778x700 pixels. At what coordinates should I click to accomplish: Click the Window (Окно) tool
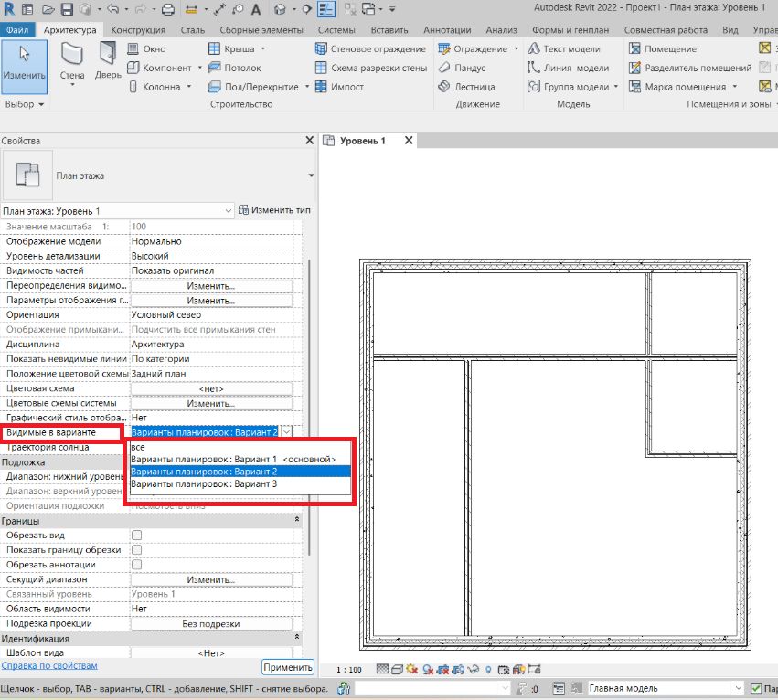[146, 48]
